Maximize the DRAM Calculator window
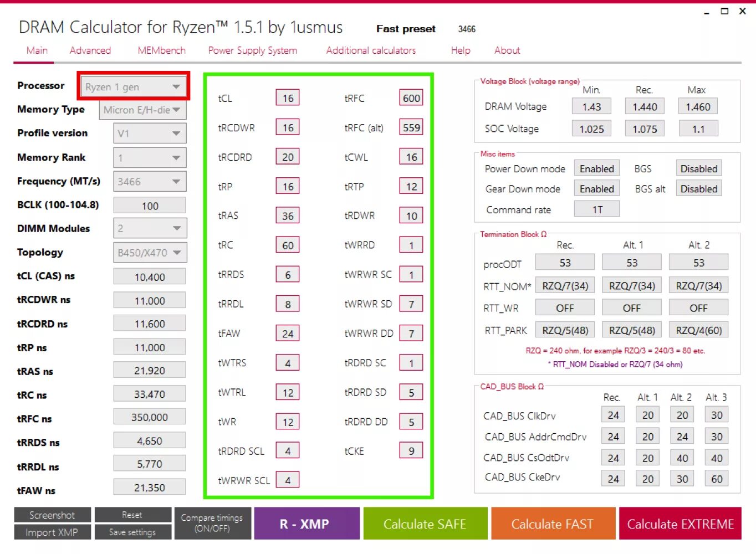Screen dimensions: 756x554 coord(724,11)
